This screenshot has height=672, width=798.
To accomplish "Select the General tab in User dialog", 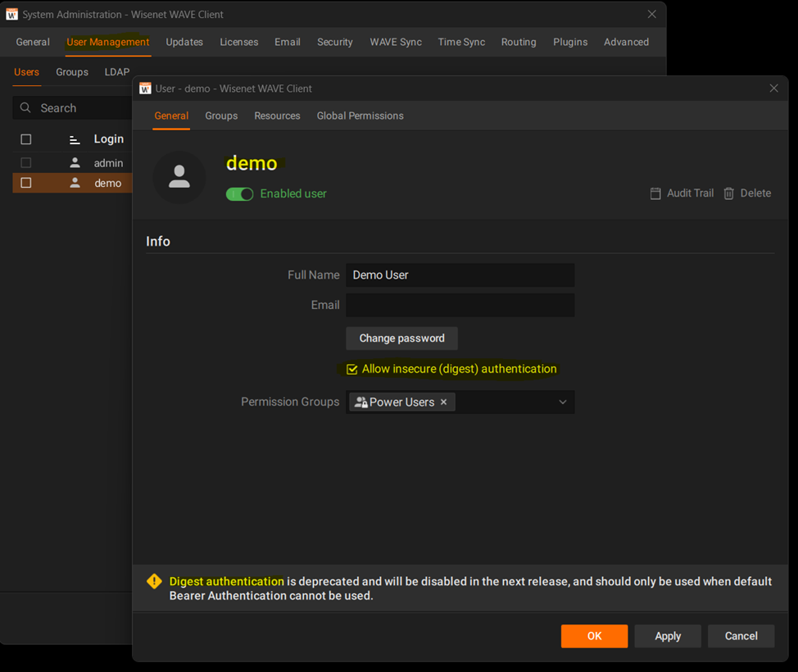I will (x=171, y=116).
